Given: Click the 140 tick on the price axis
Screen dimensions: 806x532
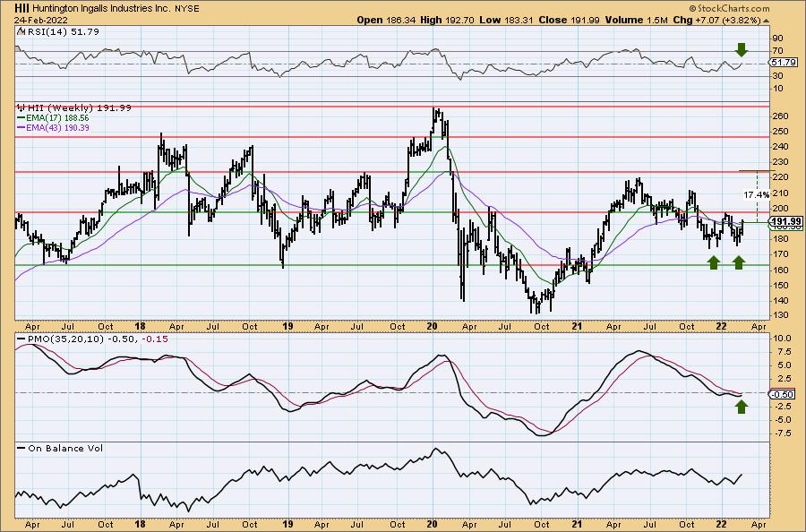Looking at the screenshot, I should [x=780, y=301].
